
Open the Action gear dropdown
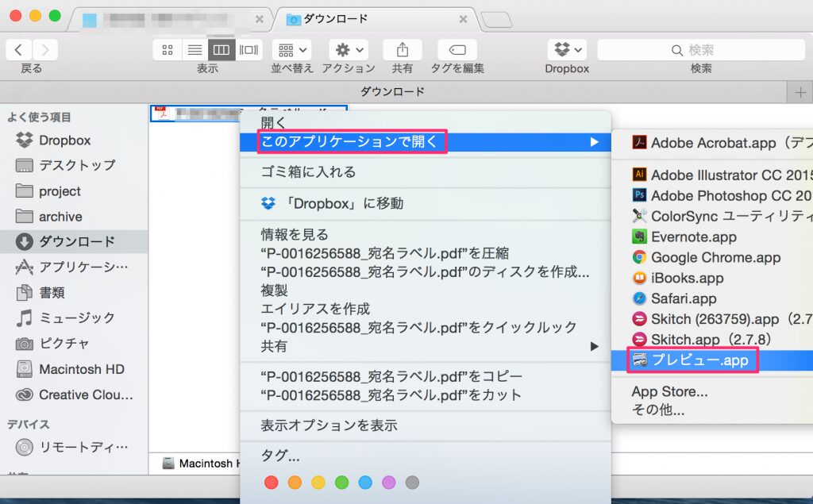pyautogui.click(x=348, y=50)
